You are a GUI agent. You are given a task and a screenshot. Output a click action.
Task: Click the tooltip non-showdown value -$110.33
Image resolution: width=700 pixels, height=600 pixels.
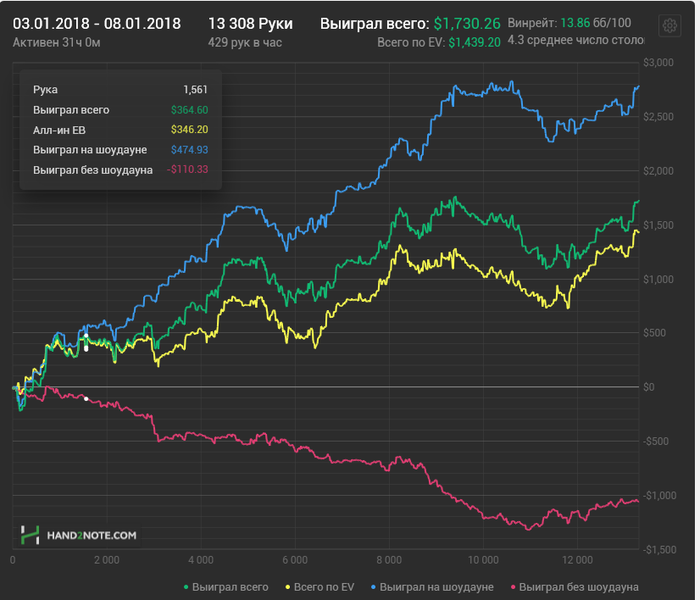point(187,170)
